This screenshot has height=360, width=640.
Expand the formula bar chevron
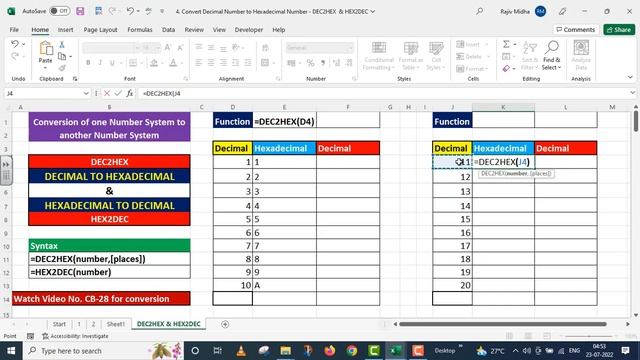[x=633, y=93]
